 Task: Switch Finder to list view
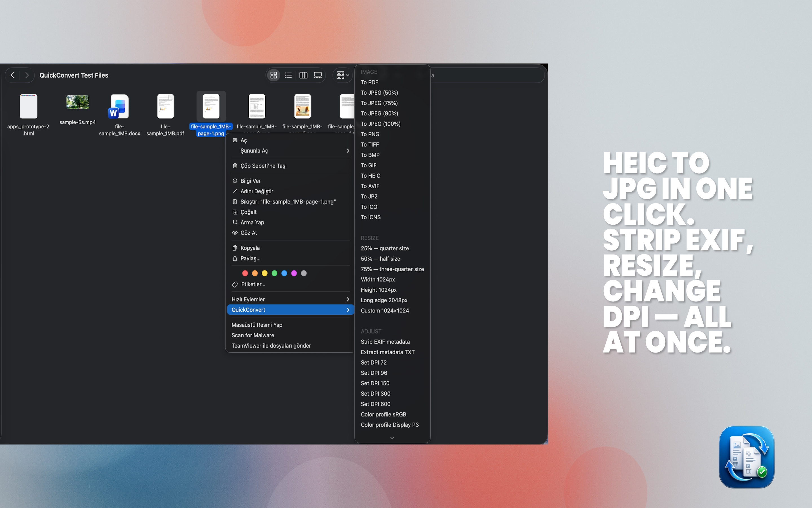[288, 75]
